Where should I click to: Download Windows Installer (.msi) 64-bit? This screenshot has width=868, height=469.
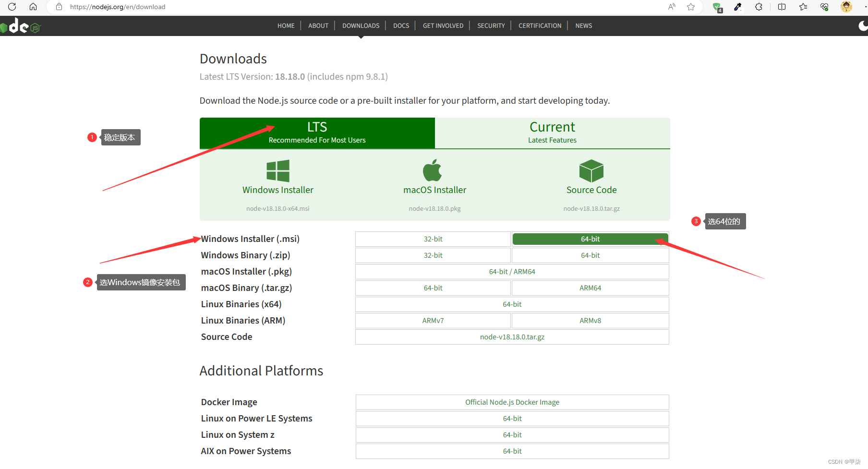pyautogui.click(x=591, y=239)
